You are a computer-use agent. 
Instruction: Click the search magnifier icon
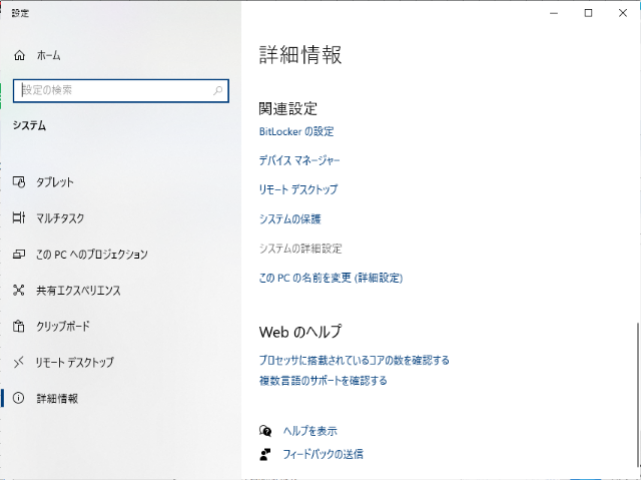(218, 90)
